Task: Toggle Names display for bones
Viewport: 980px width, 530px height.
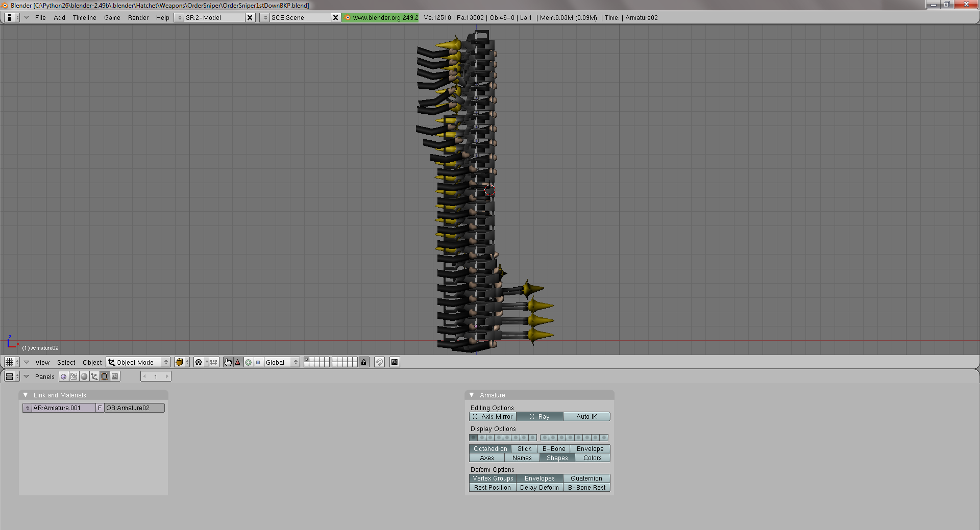Action: coord(522,458)
